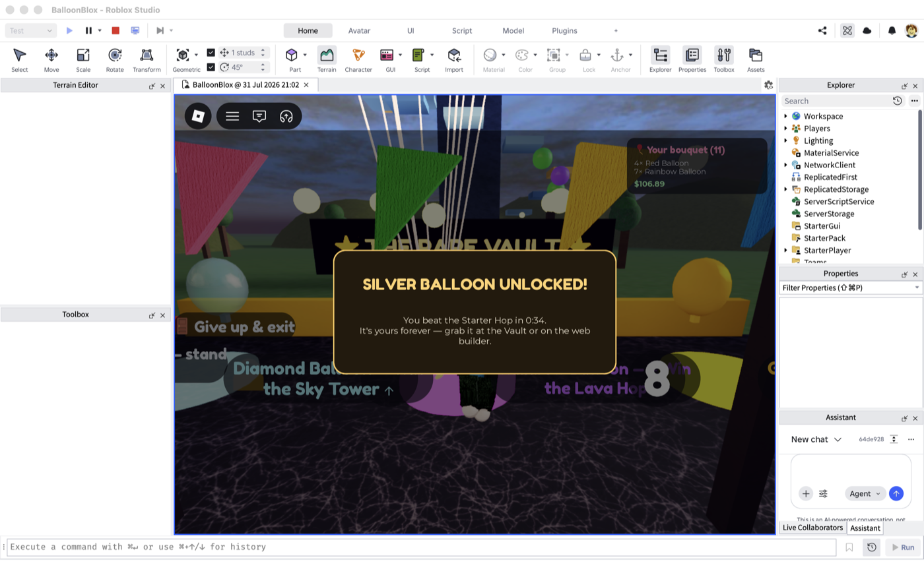Switch to the Avatar tab
This screenshot has height=579, width=924.
click(x=359, y=30)
